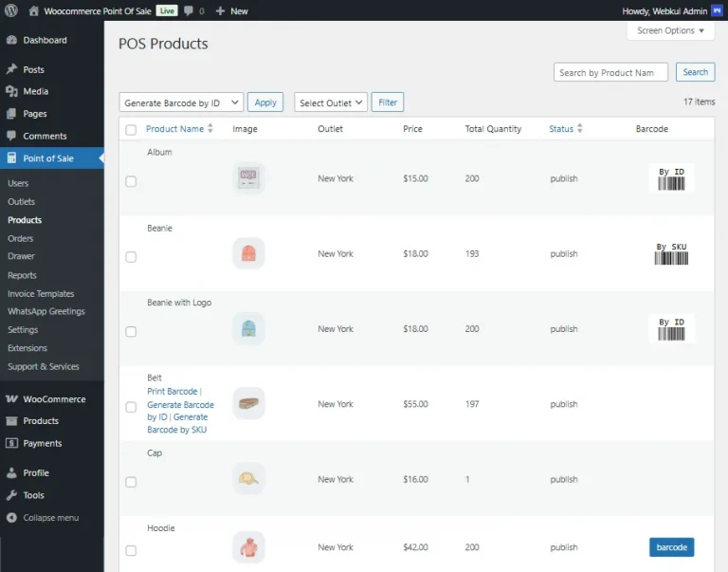Screen dimensions: 728x572
Task: Toggle the select-all checkbox in table header
Action: (131, 130)
